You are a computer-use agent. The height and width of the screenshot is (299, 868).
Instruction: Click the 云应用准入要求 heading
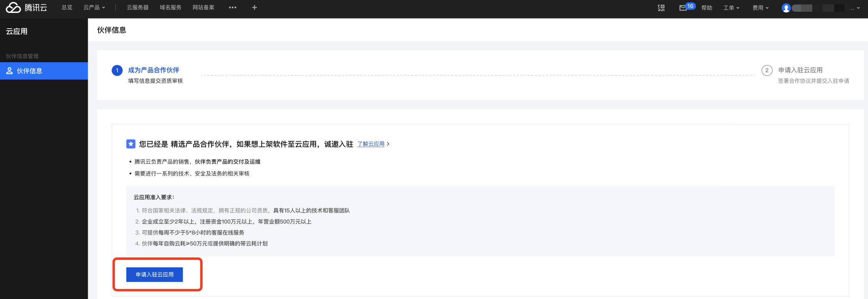click(154, 197)
